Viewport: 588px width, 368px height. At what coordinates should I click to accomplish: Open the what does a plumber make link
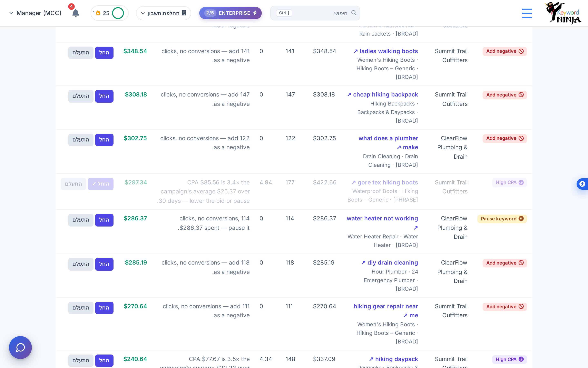coord(388,143)
